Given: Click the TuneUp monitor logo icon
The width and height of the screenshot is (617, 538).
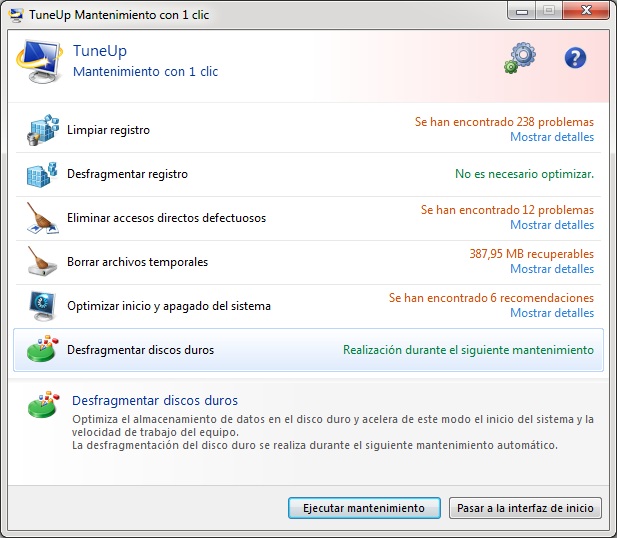Looking at the screenshot, I should click(40, 61).
